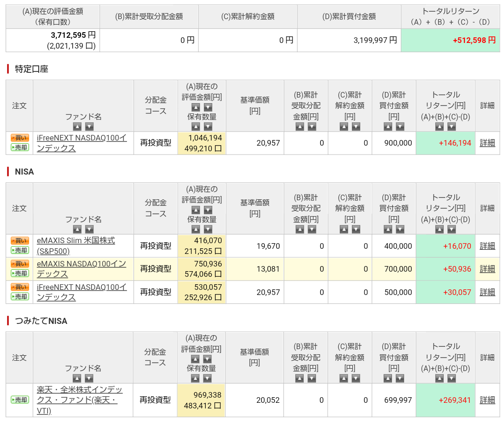Select total valuation 3,712,595 円
The height and width of the screenshot is (421, 504).
[x=73, y=35]
